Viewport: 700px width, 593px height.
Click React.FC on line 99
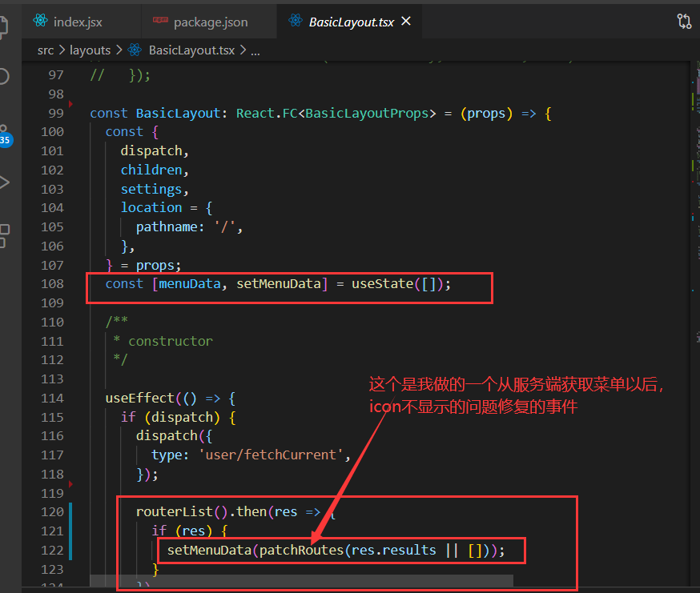267,114
